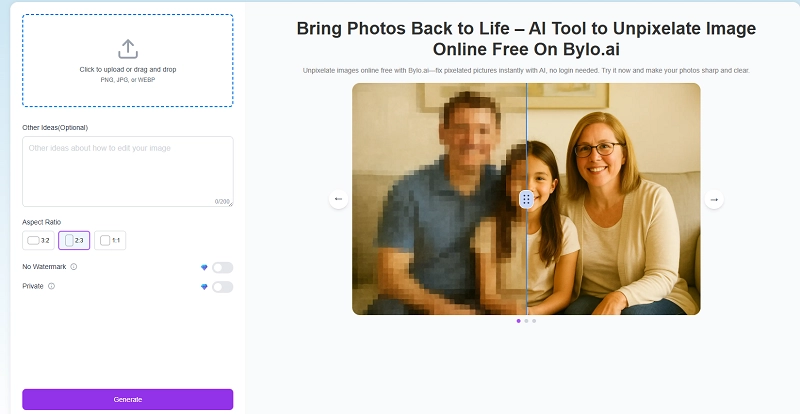Screen dimensions: 800x414
Task: Click the unpixelated family photo preview
Action: [x=526, y=199]
